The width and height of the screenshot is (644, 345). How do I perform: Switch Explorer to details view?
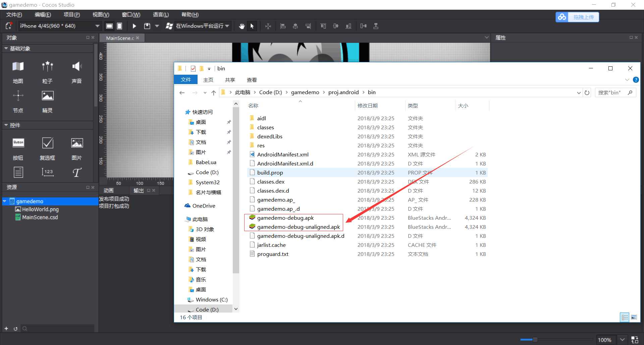pos(625,317)
